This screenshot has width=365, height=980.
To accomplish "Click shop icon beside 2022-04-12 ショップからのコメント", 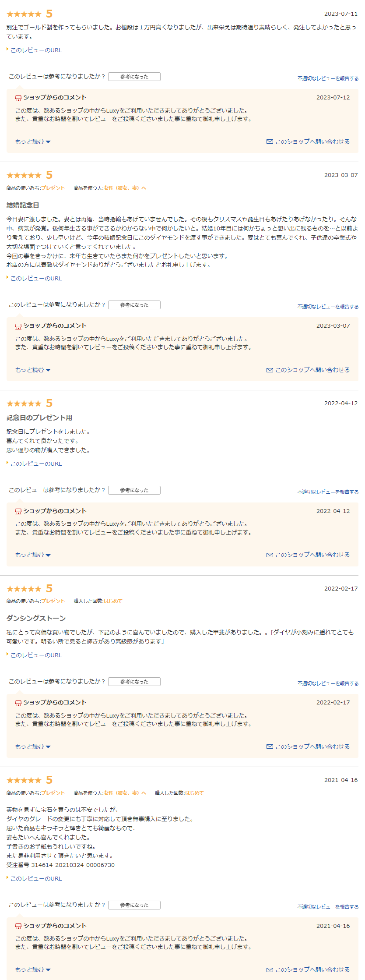I will 18,511.
